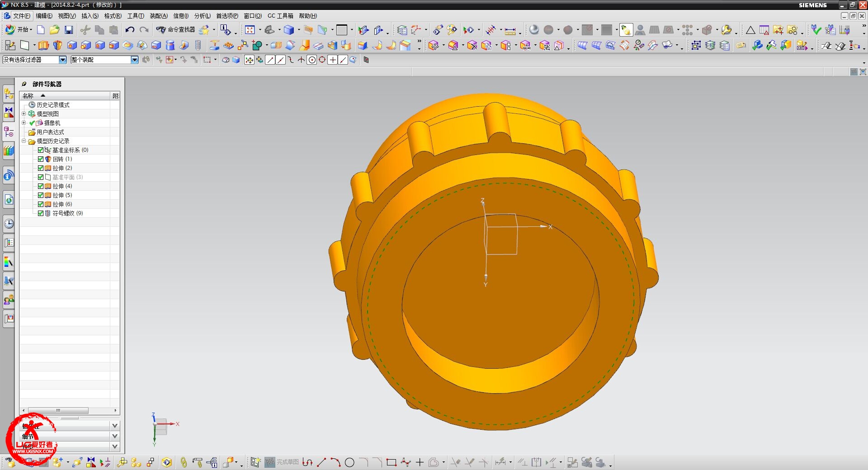Viewport: 868px width, 470px height.
Task: Click the shaded sphere rendering icon
Action: [534, 30]
